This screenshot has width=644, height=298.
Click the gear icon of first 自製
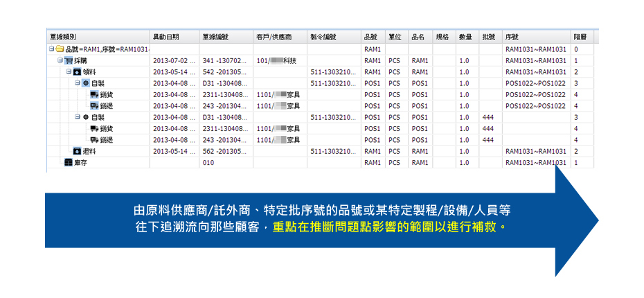click(86, 83)
